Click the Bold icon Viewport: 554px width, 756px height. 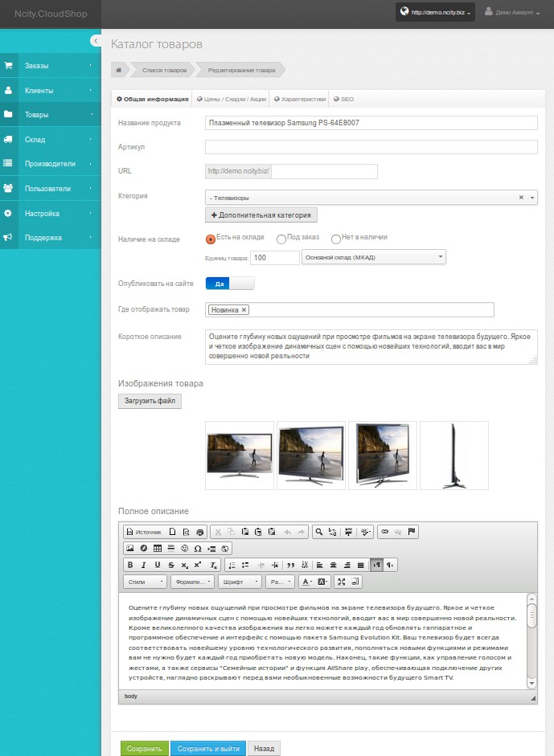(x=129, y=565)
